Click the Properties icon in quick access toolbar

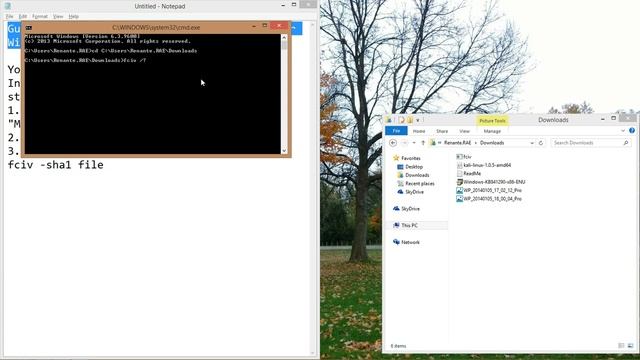(x=401, y=120)
